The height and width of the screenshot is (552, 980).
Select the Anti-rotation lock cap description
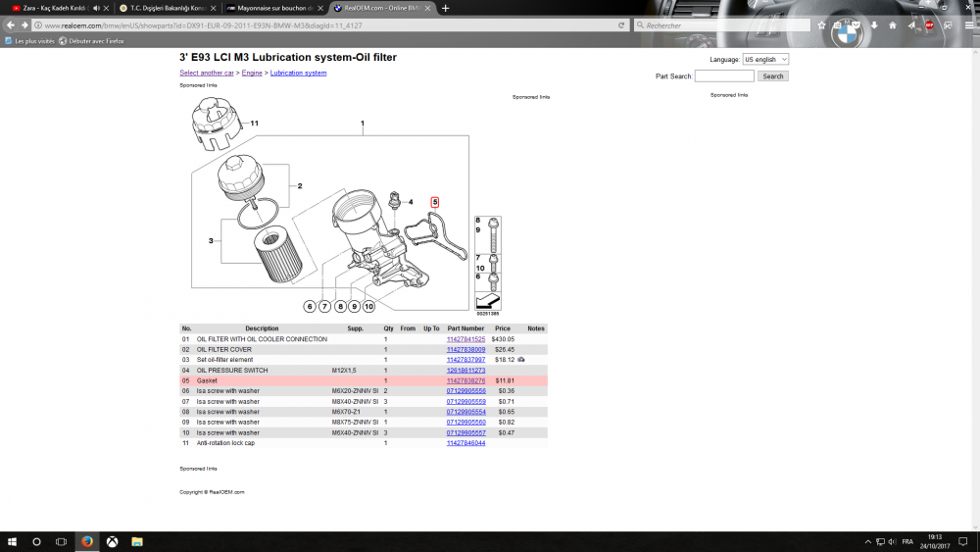tap(225, 443)
